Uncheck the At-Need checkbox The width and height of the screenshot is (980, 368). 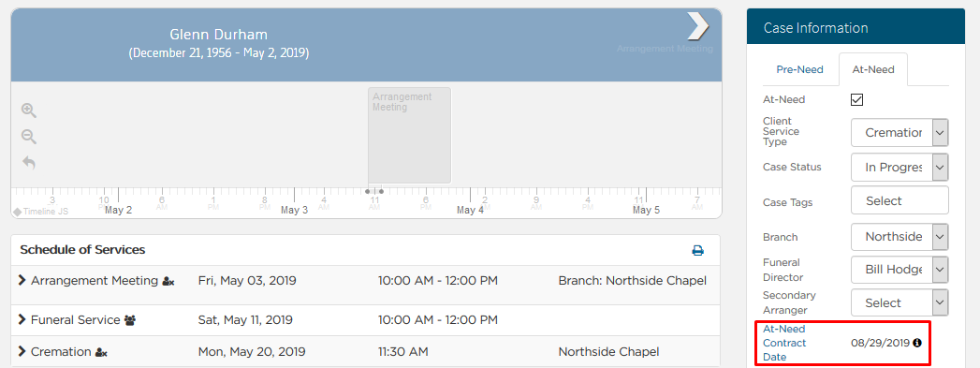pyautogui.click(x=856, y=99)
